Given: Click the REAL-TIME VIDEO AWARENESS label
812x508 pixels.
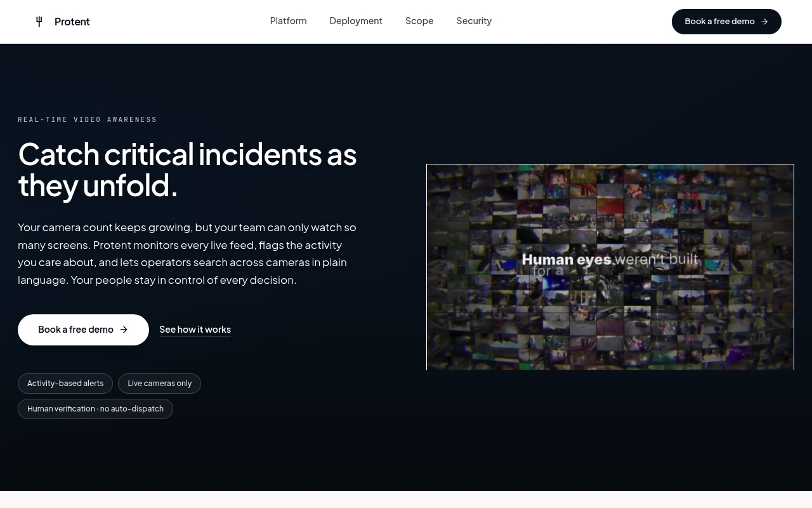Looking at the screenshot, I should [88, 119].
